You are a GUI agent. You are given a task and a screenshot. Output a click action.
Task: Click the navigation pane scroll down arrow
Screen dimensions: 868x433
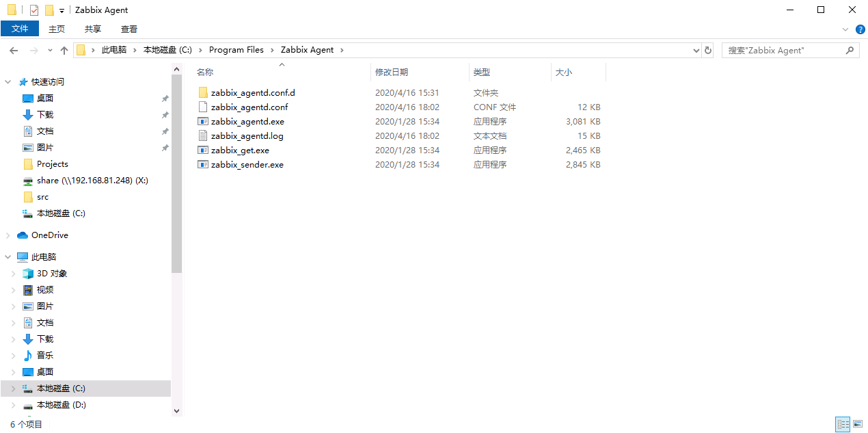click(177, 410)
